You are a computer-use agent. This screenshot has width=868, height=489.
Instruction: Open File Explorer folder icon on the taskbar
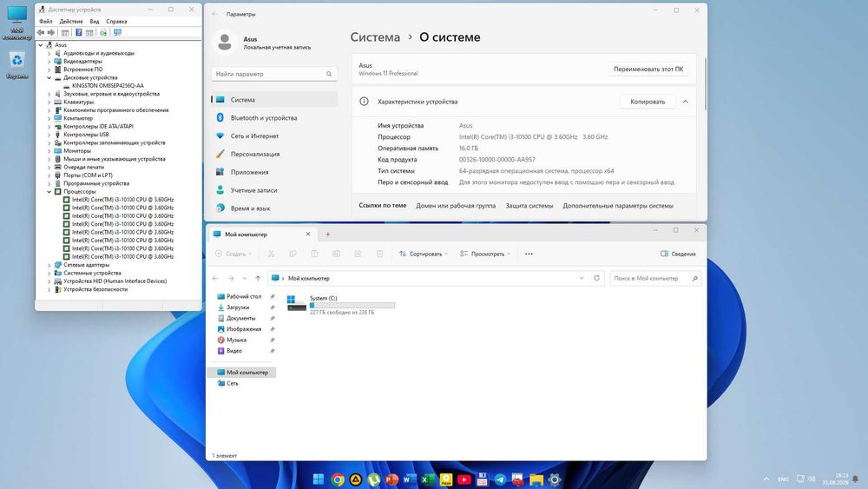click(536, 479)
